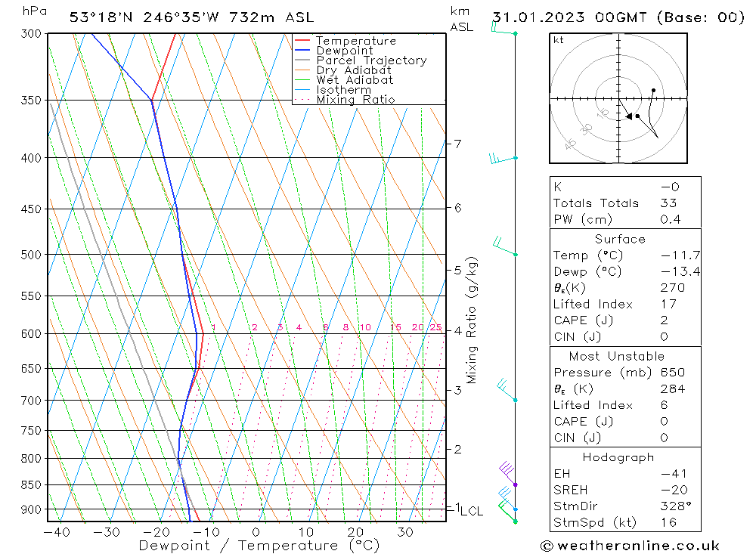Click the 0 temperature axis label
This screenshot has width=756, height=554.
[256, 532]
